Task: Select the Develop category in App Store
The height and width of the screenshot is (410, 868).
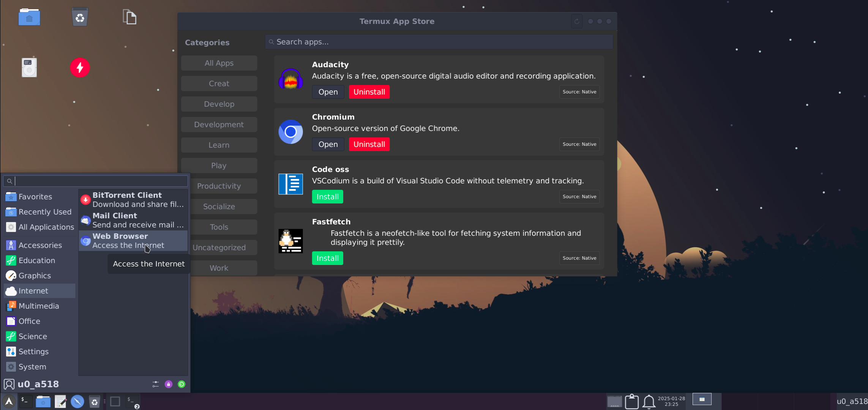Action: click(x=219, y=104)
